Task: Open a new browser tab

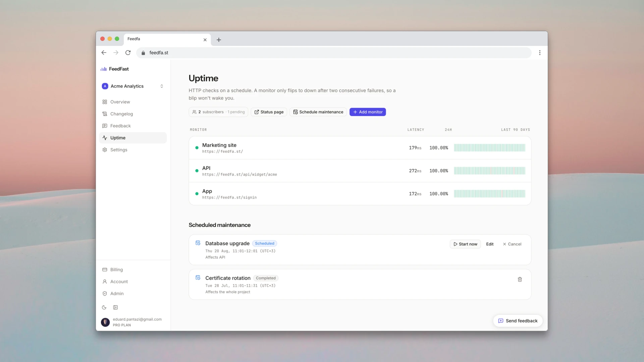Action: (219, 40)
